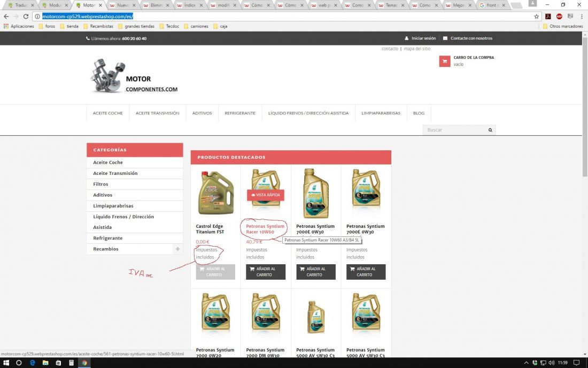Image resolution: width=588 pixels, height=368 pixels.
Task: Open the action center notification icon
Action: tap(576, 363)
